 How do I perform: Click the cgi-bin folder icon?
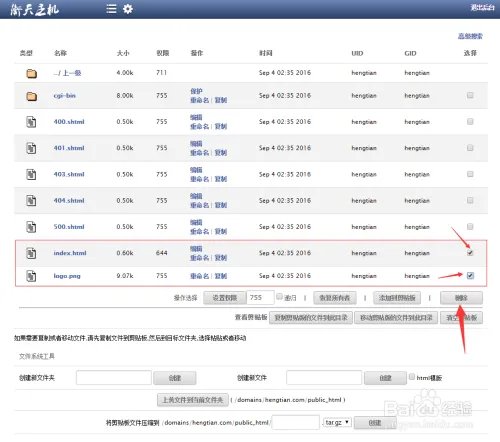(32, 96)
